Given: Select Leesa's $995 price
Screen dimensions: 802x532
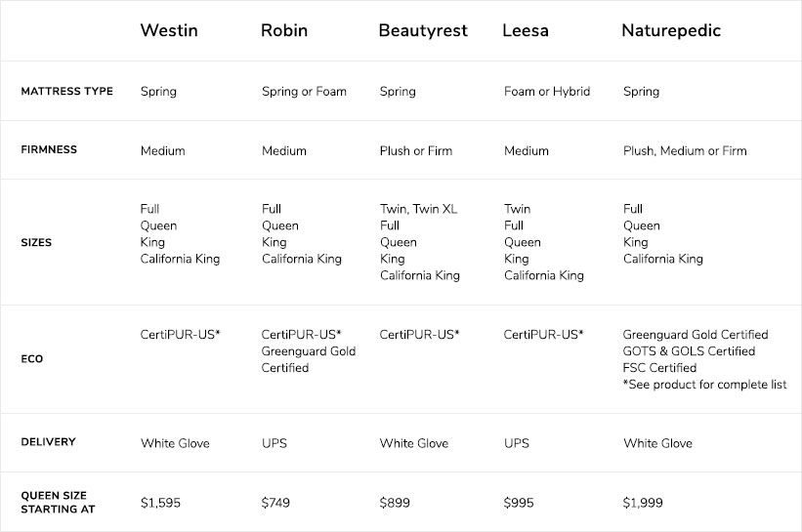Looking at the screenshot, I should (519, 503).
